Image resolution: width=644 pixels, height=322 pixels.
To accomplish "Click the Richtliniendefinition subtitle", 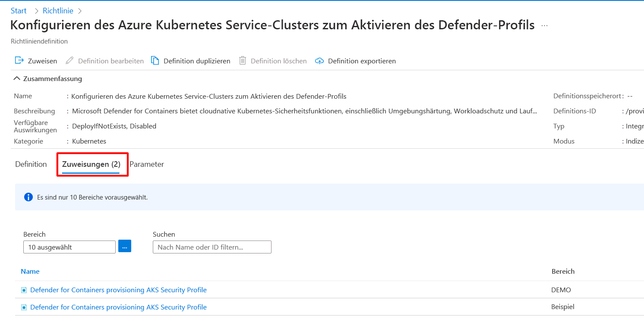I will pyautogui.click(x=39, y=41).
